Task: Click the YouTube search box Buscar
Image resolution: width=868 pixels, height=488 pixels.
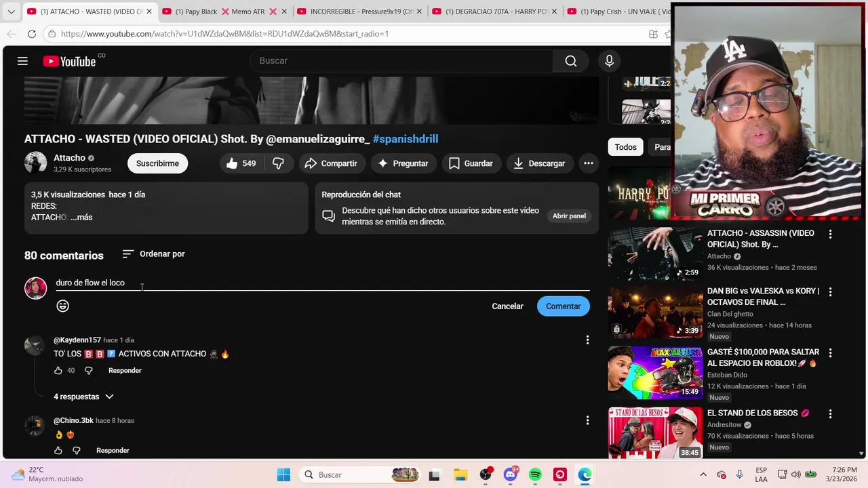Action: click(402, 61)
